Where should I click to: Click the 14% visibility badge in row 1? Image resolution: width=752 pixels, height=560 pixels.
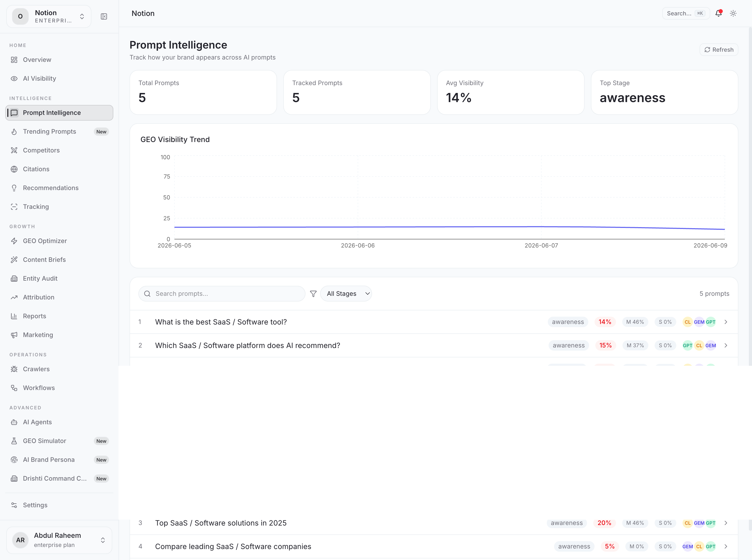[605, 322]
